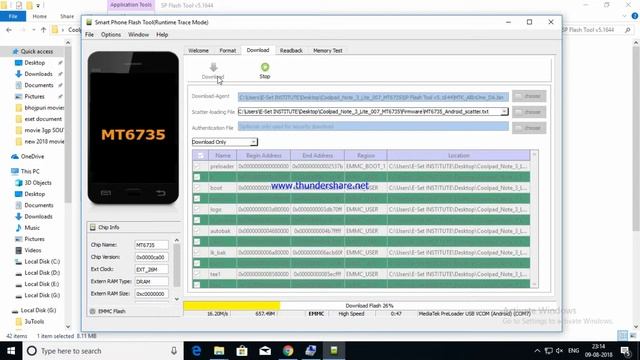Click SP Flash Tool taskbar icon

point(334,351)
